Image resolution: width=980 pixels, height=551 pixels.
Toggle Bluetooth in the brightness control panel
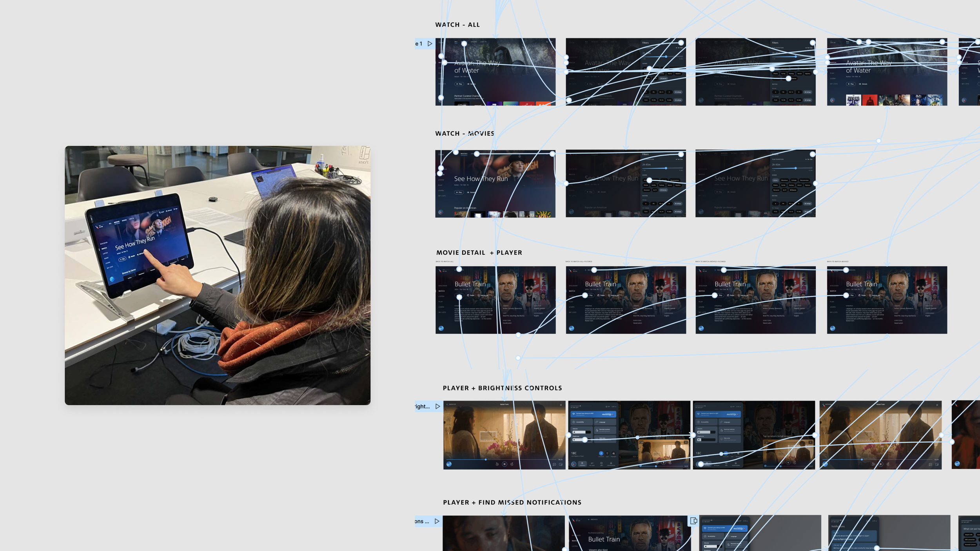[x=601, y=453]
